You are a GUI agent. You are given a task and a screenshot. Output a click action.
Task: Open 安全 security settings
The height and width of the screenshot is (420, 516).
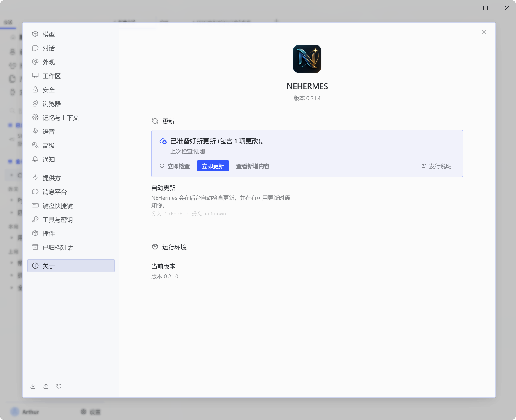(71, 90)
